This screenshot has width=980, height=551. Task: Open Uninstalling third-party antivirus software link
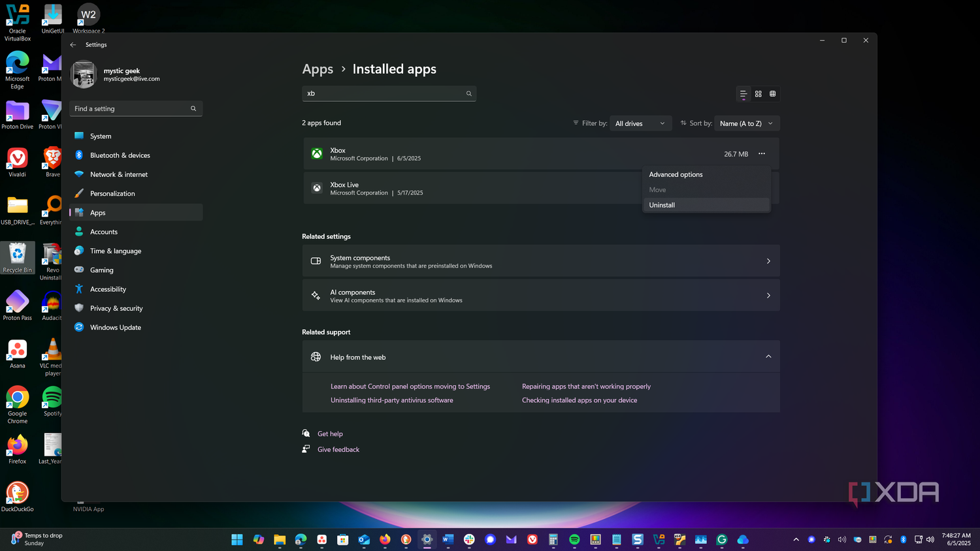point(392,400)
